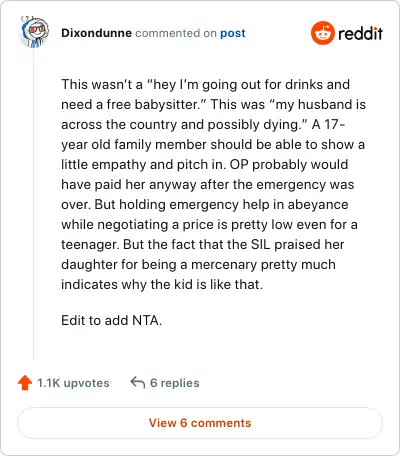400x456 pixels.
Task: Click the line mentioning "holding emergency help"
Action: pos(205,204)
